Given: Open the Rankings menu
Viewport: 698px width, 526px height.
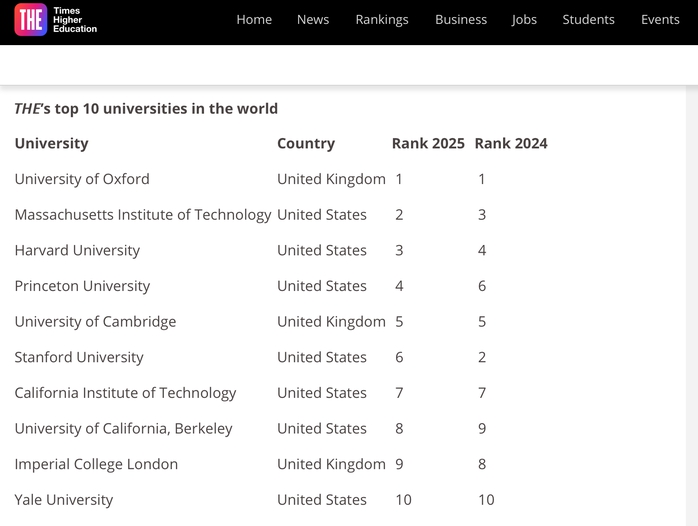Looking at the screenshot, I should click(382, 19).
